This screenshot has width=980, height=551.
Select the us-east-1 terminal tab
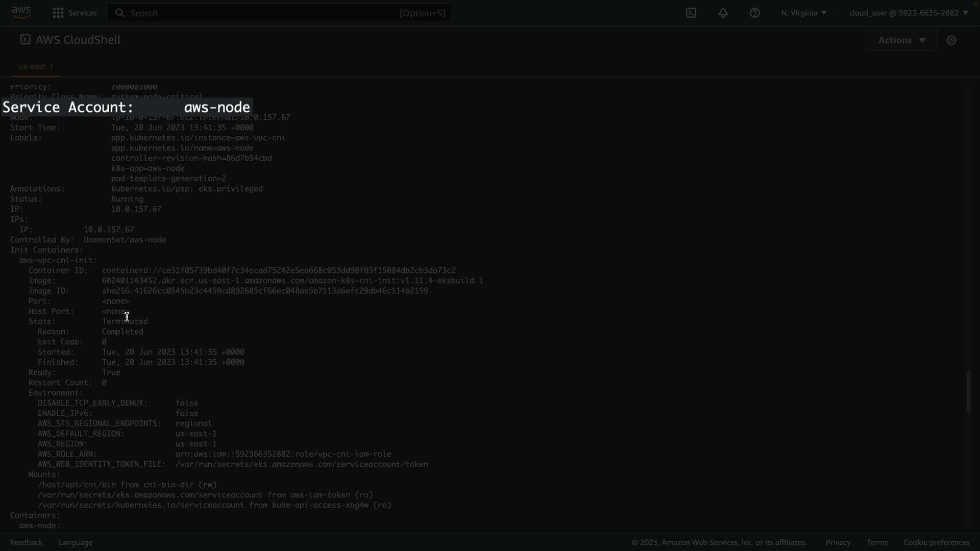(36, 67)
